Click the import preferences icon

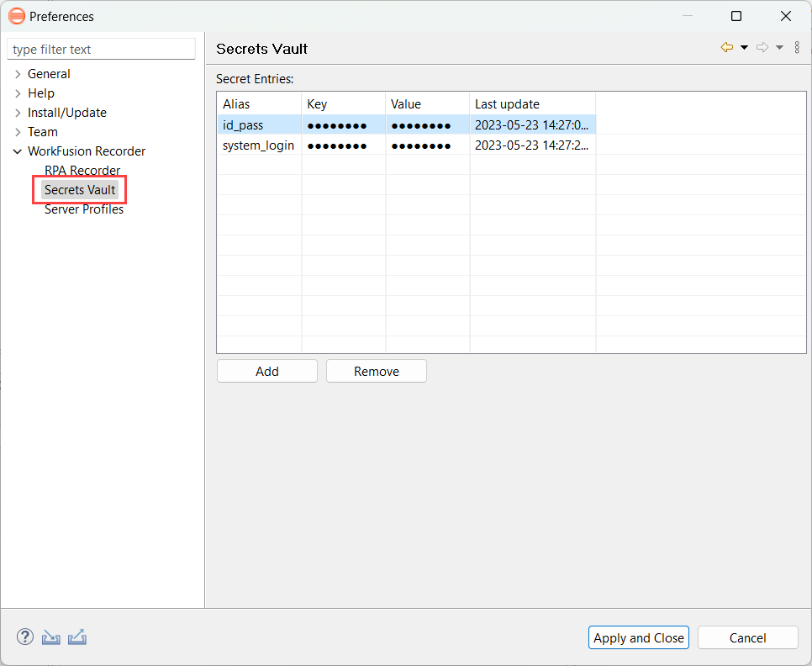point(50,637)
